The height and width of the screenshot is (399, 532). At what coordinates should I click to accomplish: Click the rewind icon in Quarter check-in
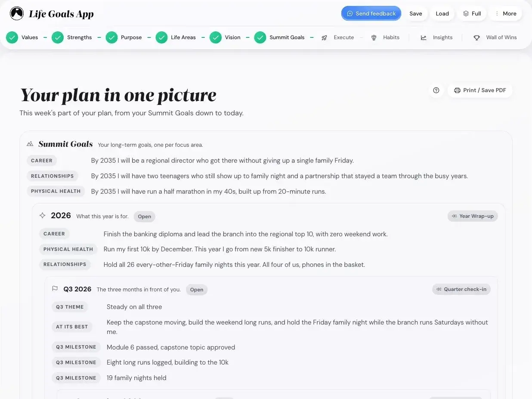pos(439,289)
